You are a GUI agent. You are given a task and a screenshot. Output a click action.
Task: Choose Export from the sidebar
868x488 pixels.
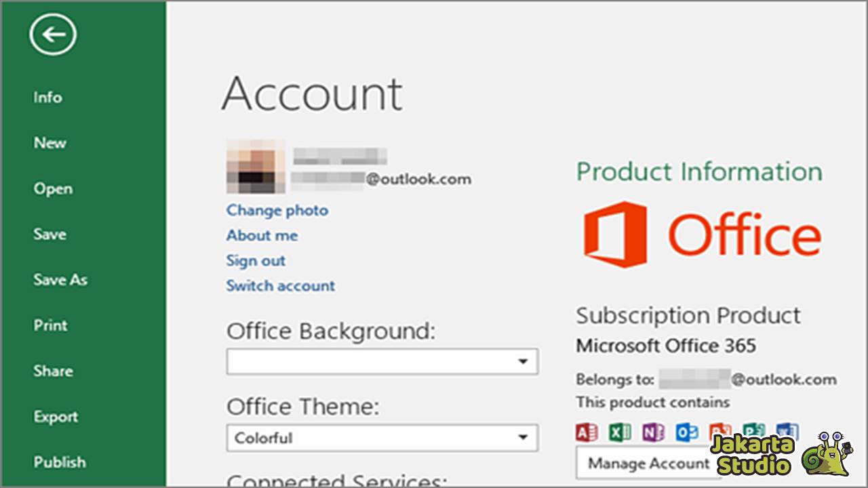(56, 417)
